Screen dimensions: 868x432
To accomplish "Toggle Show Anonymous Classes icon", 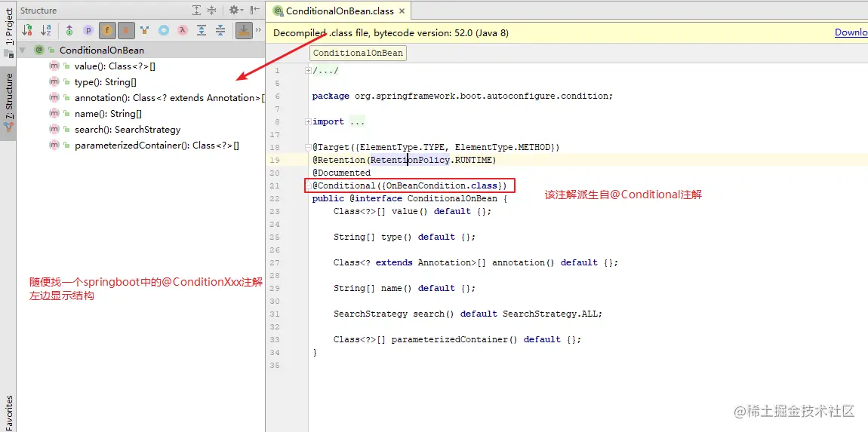I will click(x=163, y=30).
